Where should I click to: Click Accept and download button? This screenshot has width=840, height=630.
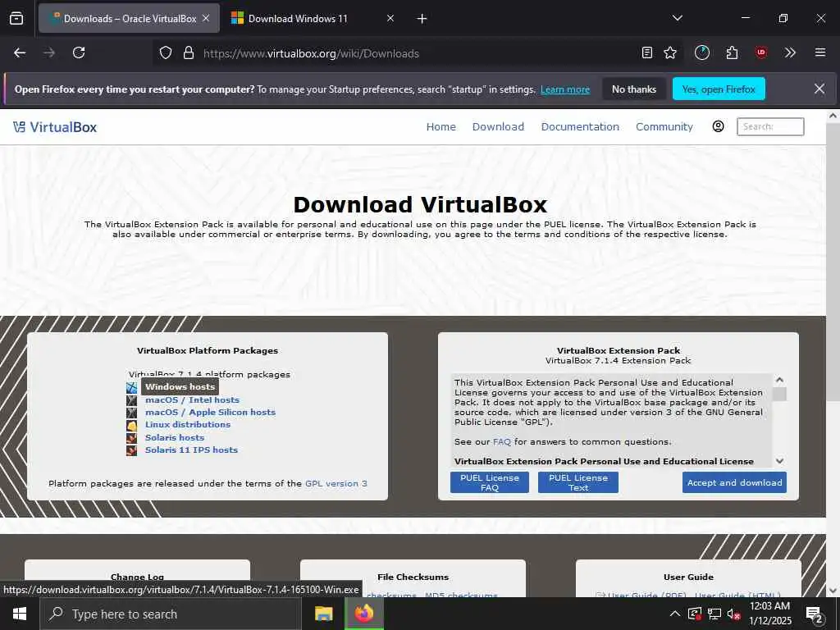pyautogui.click(x=734, y=482)
